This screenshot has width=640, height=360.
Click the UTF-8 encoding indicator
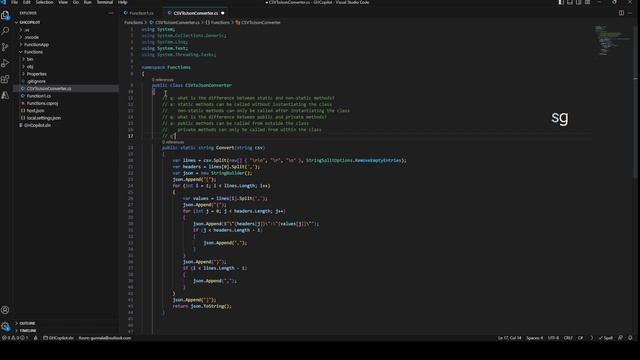pyautogui.click(x=553, y=338)
